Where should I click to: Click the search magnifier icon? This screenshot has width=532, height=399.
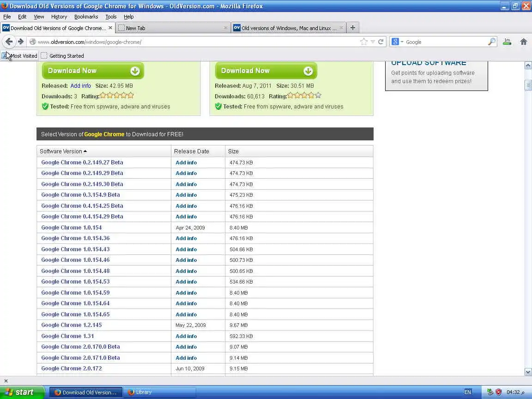click(492, 42)
